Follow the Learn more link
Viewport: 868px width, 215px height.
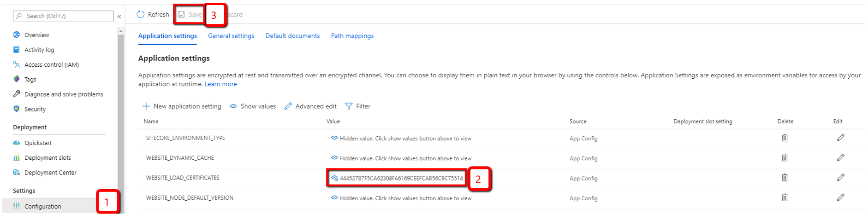point(221,84)
